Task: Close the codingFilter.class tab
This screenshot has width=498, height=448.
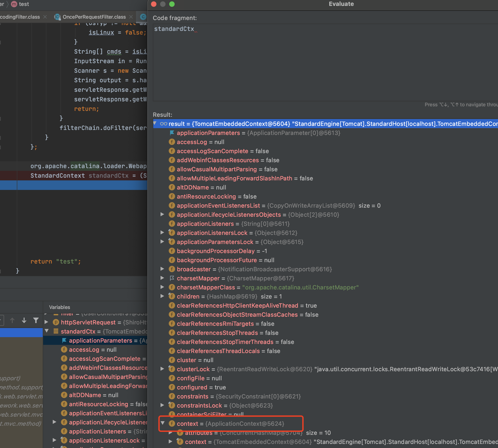Action: pyautogui.click(x=45, y=17)
